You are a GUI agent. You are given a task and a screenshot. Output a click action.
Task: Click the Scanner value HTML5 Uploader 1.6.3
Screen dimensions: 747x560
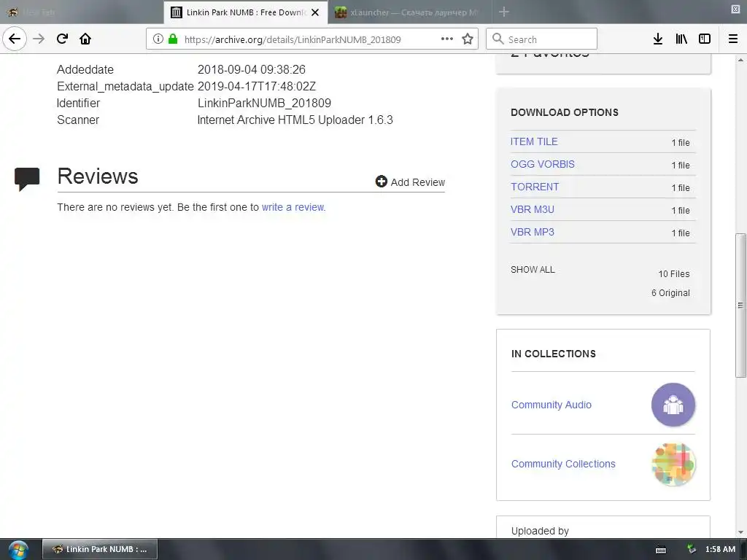coord(295,120)
